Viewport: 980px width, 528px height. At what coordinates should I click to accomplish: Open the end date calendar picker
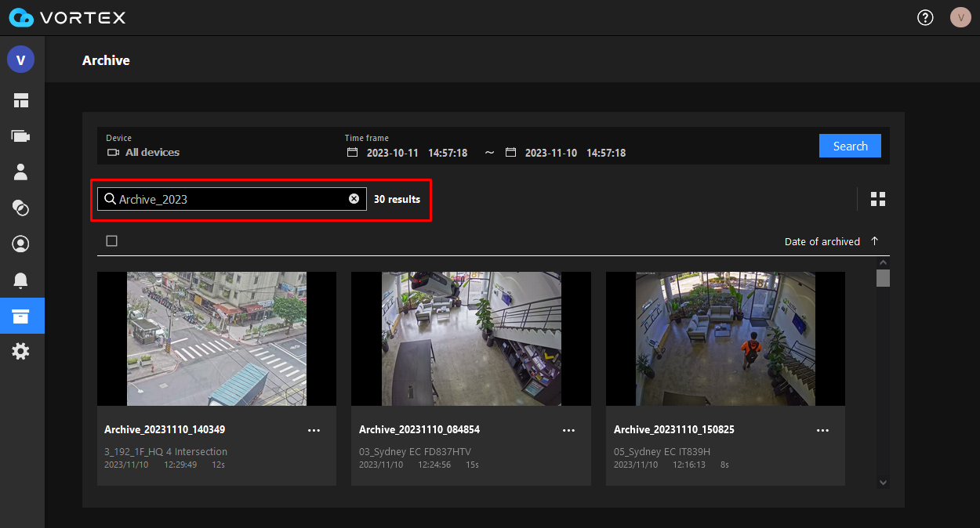(x=510, y=152)
